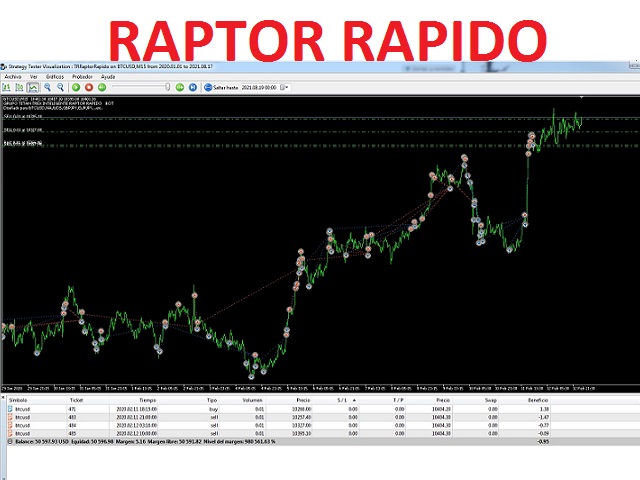Click the blue skip-to-end button
This screenshot has height=480, width=640.
pyautogui.click(x=193, y=87)
